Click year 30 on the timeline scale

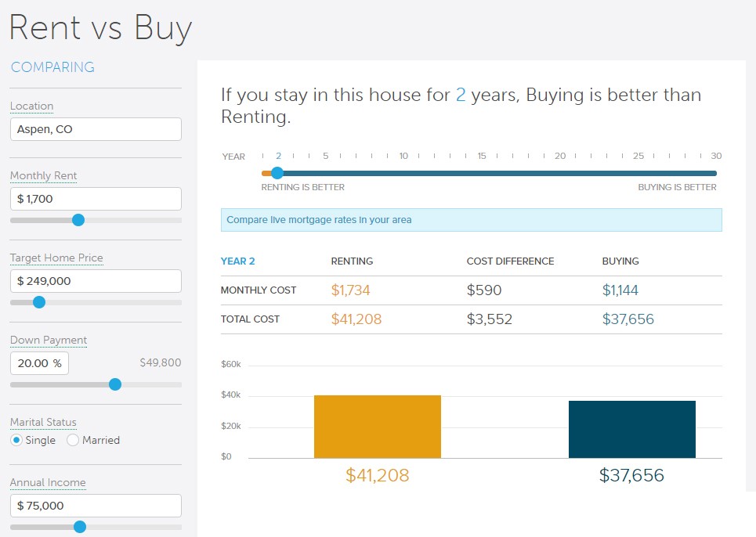[715, 156]
